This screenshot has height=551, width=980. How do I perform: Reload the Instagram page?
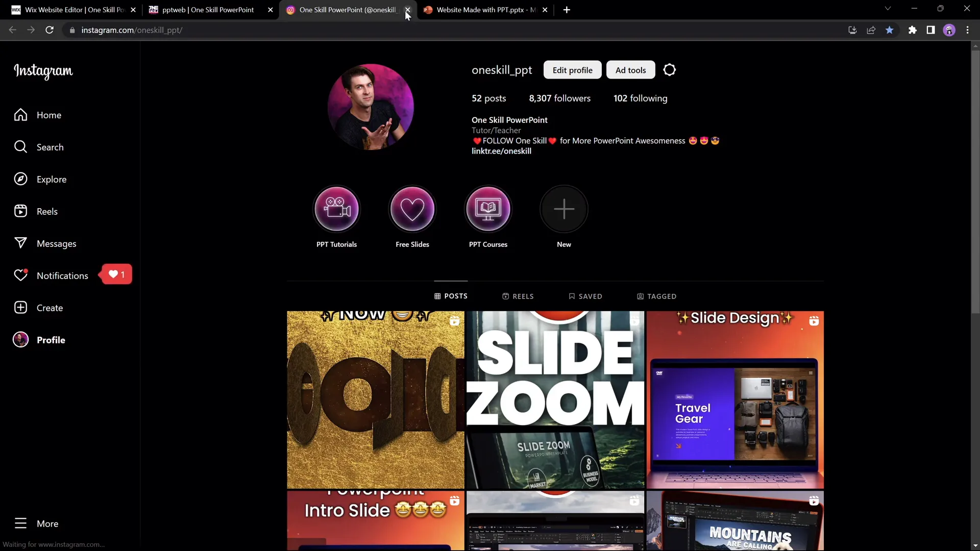coord(50,30)
